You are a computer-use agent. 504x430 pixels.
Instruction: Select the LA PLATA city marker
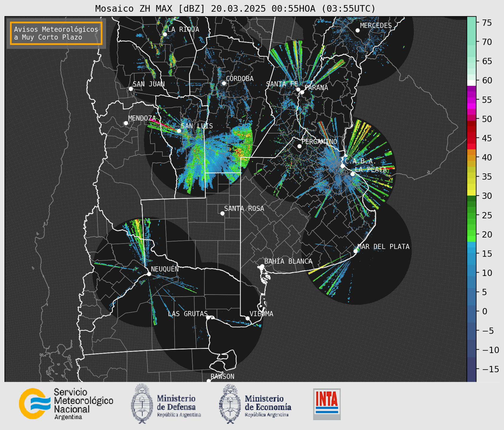[x=353, y=174]
